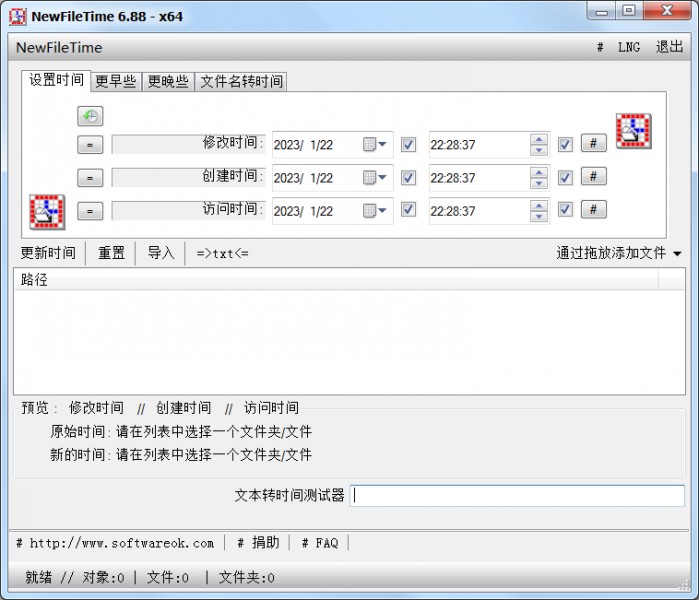Open the 文件名转时间 tab
Viewport: 699px width, 600px height.
coord(241,82)
